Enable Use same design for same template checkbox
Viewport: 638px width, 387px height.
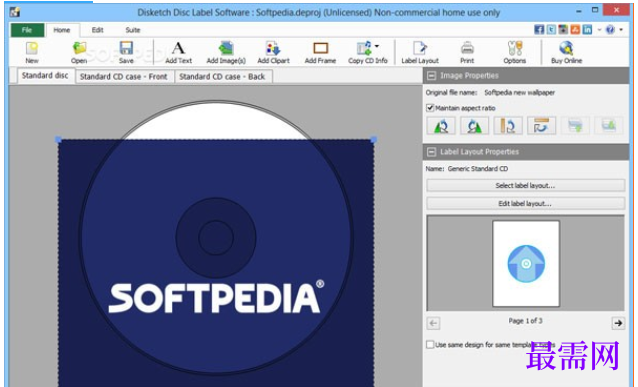(430, 345)
